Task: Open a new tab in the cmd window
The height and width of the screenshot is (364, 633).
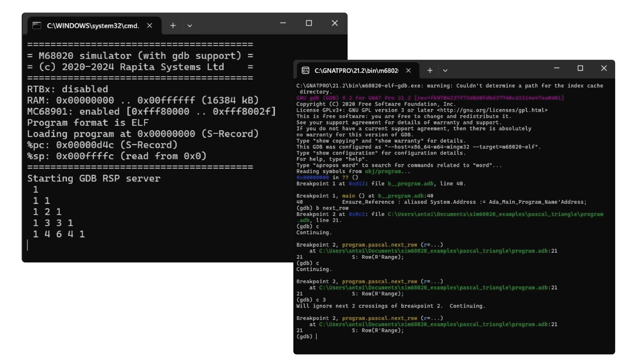Action: click(173, 25)
